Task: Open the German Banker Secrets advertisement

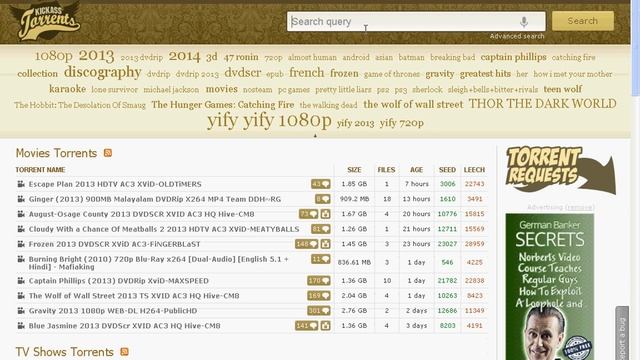Action: point(549,287)
